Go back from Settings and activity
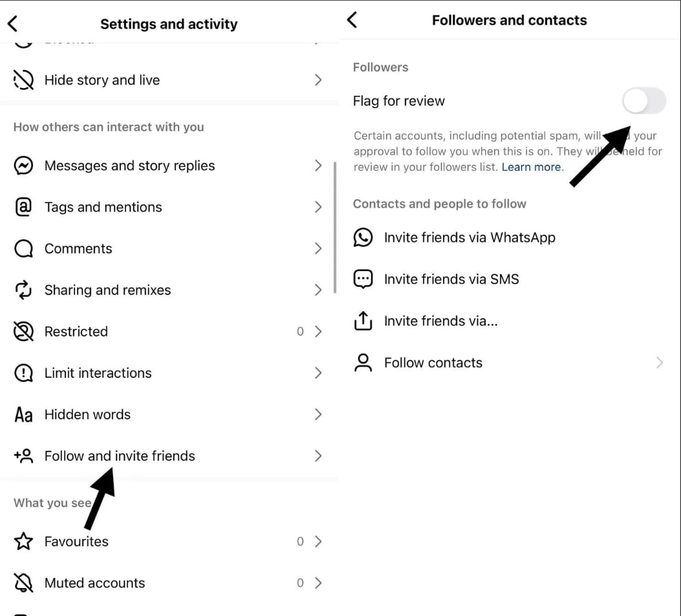This screenshot has width=681, height=616. [x=12, y=23]
